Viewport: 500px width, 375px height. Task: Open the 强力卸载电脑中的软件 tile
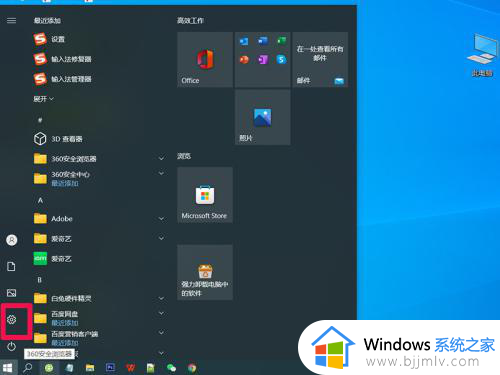(x=205, y=273)
